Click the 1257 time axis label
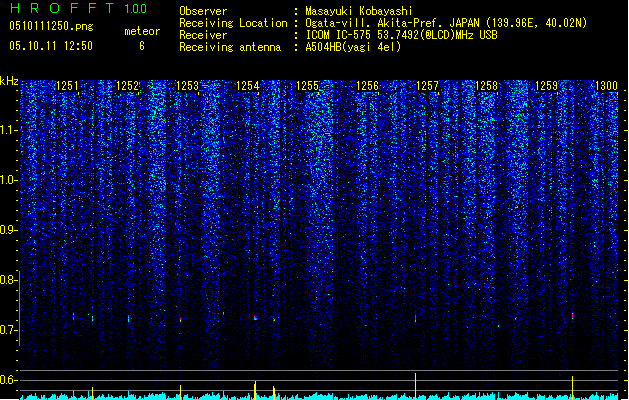629x400 pixels. (x=427, y=86)
